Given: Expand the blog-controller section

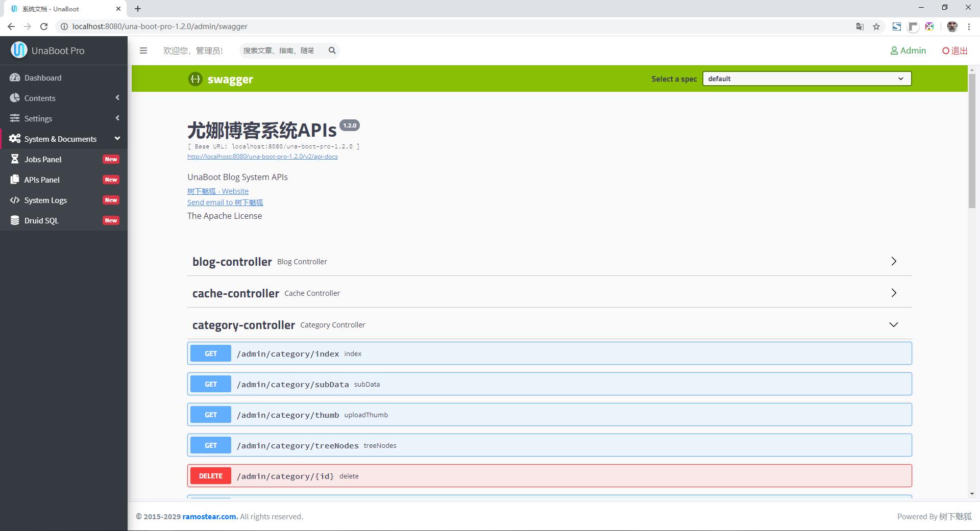Looking at the screenshot, I should (x=893, y=261).
